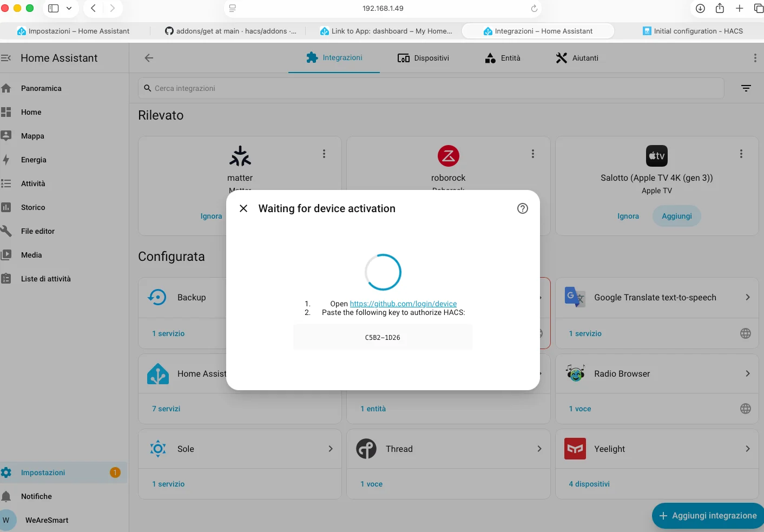Screen dimensions: 764x532
Task: Click the Google Translate cloud globe icon
Action: [746, 333]
